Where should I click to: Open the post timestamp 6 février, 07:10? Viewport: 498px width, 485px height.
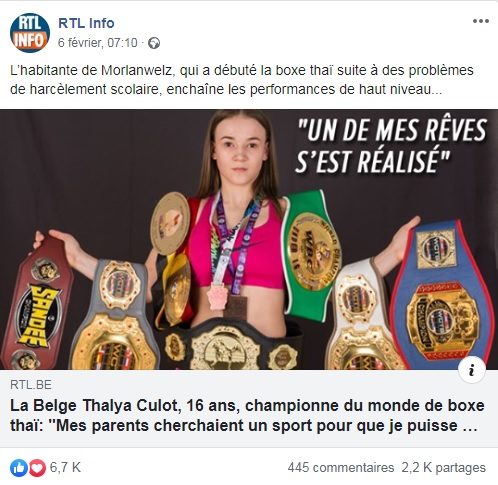(98, 43)
